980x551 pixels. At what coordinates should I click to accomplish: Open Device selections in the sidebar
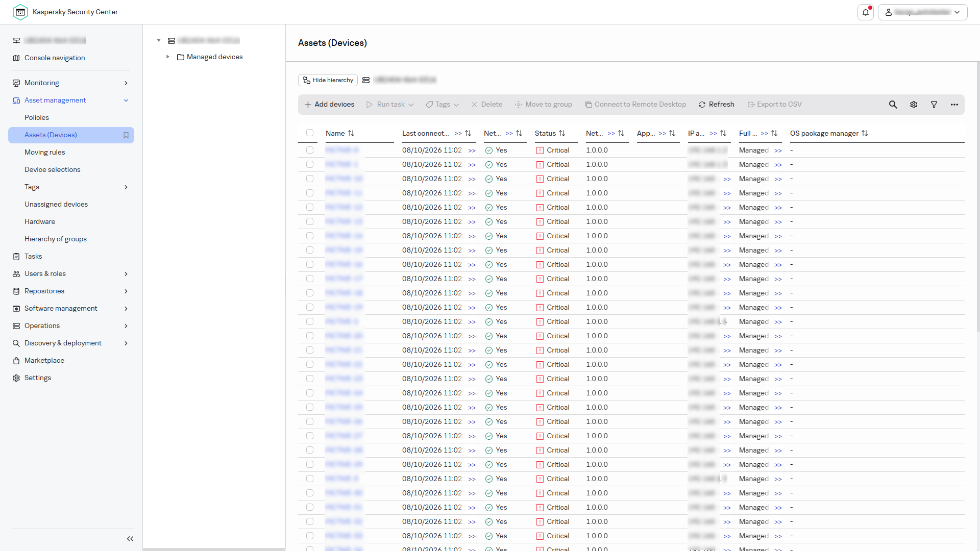pyautogui.click(x=52, y=170)
